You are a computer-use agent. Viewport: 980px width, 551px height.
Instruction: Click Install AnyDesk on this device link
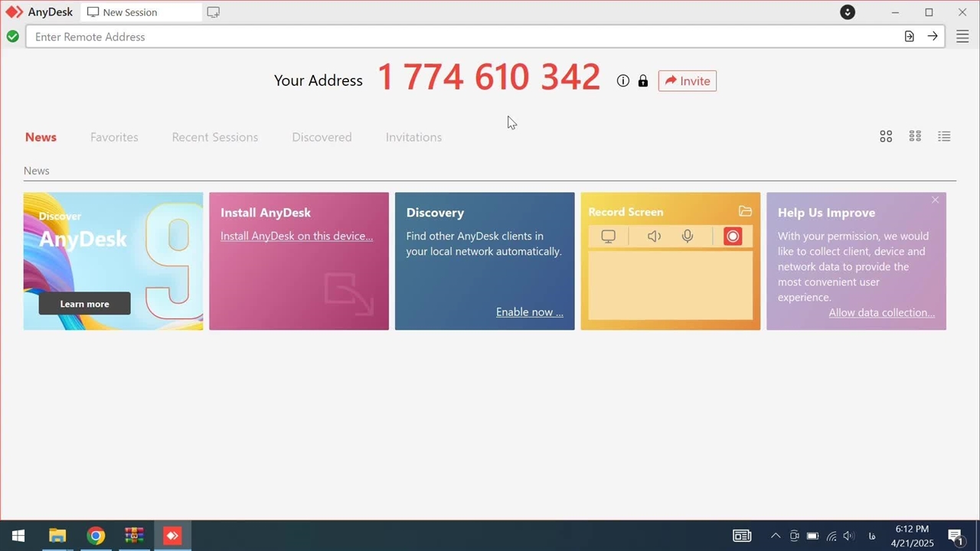click(296, 236)
